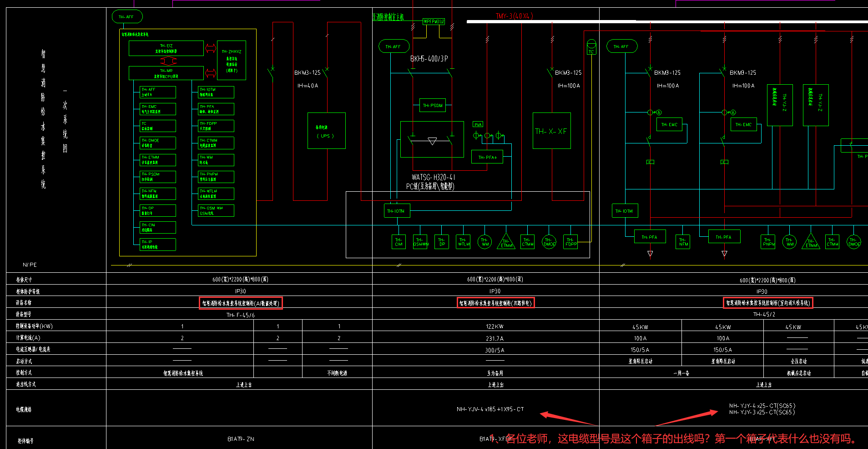Click cable spec NH-YJY-3x25-CT(SC65)
This screenshot has height=449, width=868.
click(x=762, y=412)
